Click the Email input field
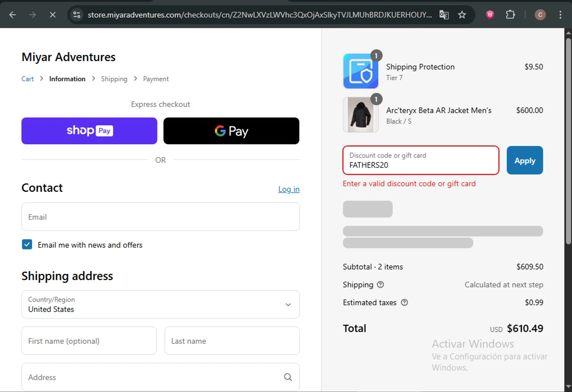This screenshot has width=572, height=392. (x=161, y=217)
